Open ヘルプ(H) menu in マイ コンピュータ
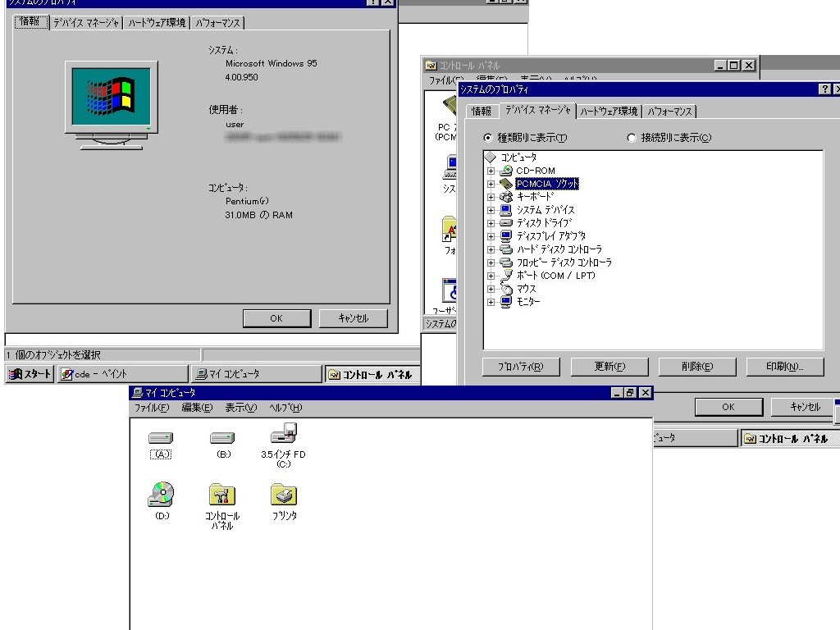The height and width of the screenshot is (630, 840). [285, 408]
